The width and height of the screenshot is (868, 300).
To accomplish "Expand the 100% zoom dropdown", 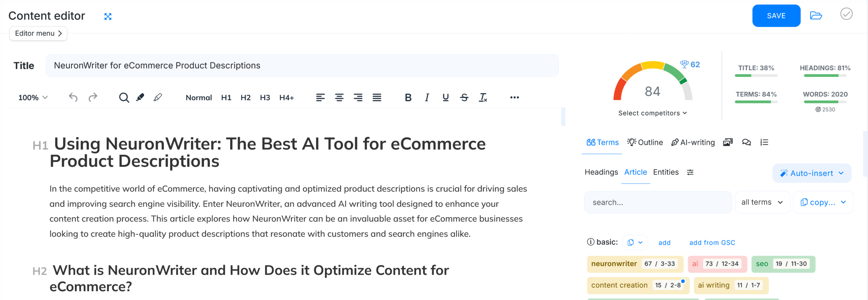I will point(33,98).
